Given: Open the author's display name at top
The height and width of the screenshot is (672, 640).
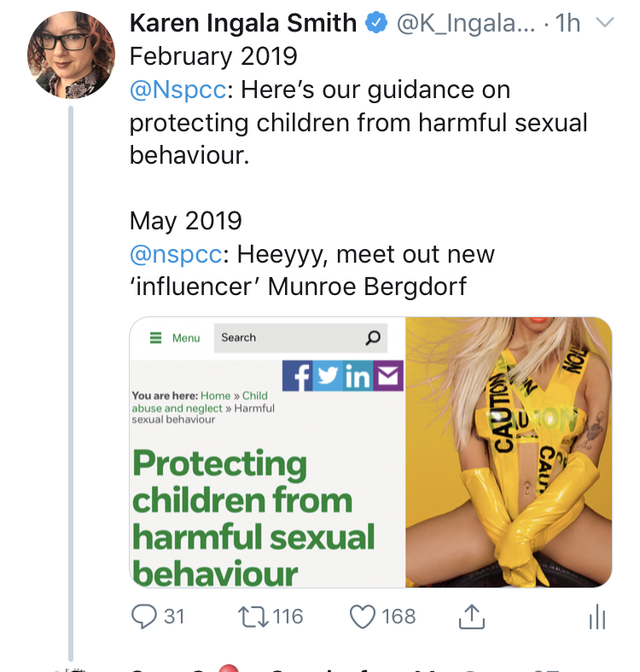Looking at the screenshot, I should pos(243,24).
